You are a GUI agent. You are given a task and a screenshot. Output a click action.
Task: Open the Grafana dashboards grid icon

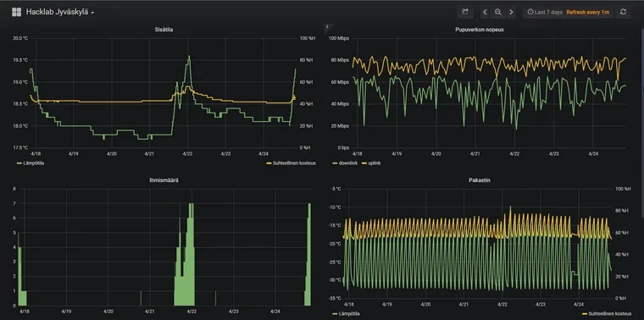pos(16,12)
